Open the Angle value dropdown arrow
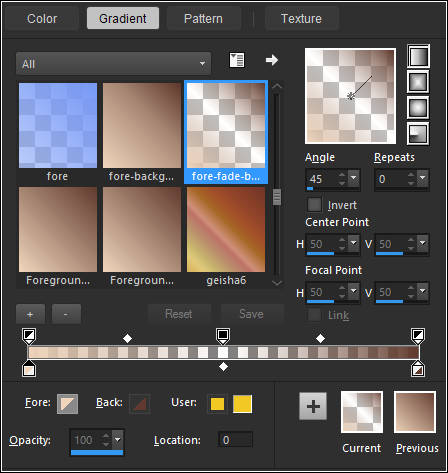448x473 pixels. click(354, 177)
